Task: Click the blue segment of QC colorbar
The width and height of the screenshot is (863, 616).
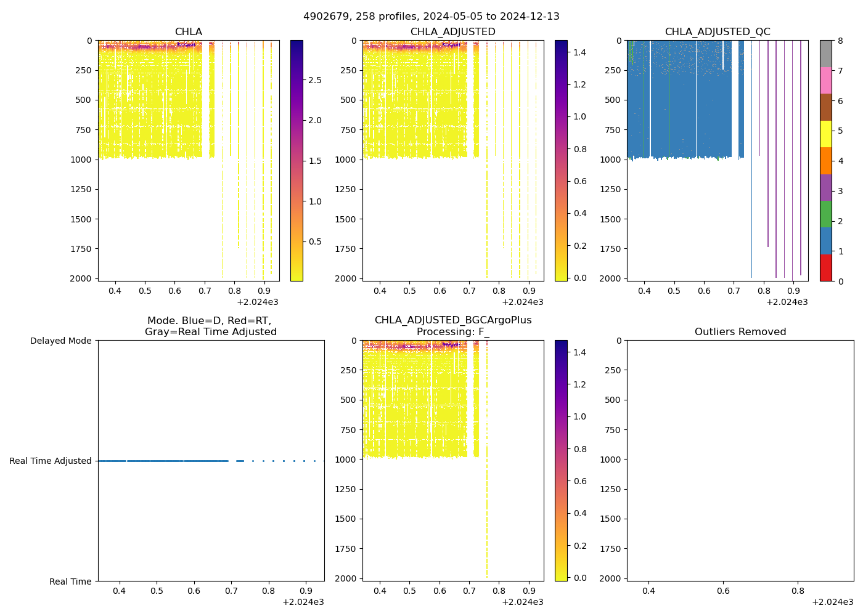Action: (826, 241)
